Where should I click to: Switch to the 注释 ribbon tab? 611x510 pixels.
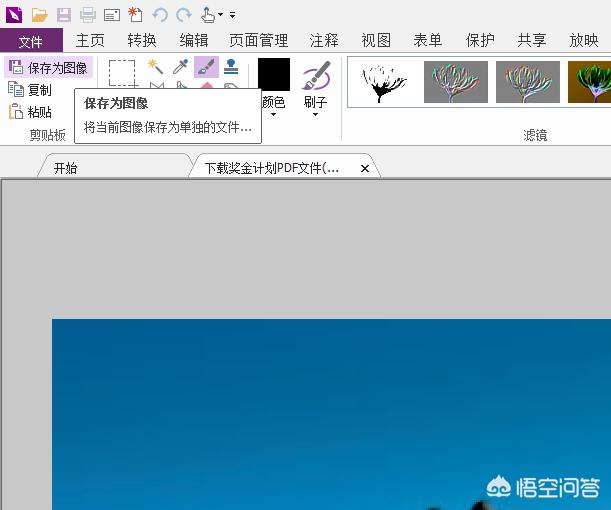click(x=324, y=41)
